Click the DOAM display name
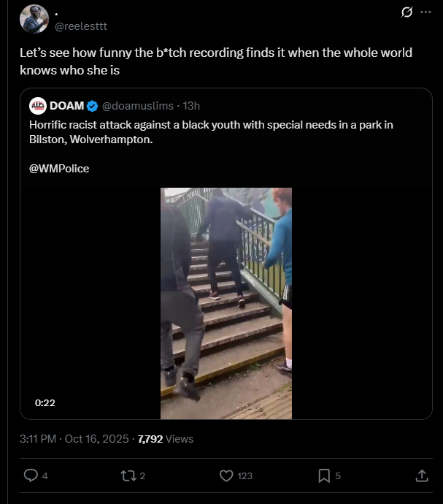This screenshot has width=443, height=504. [x=67, y=106]
